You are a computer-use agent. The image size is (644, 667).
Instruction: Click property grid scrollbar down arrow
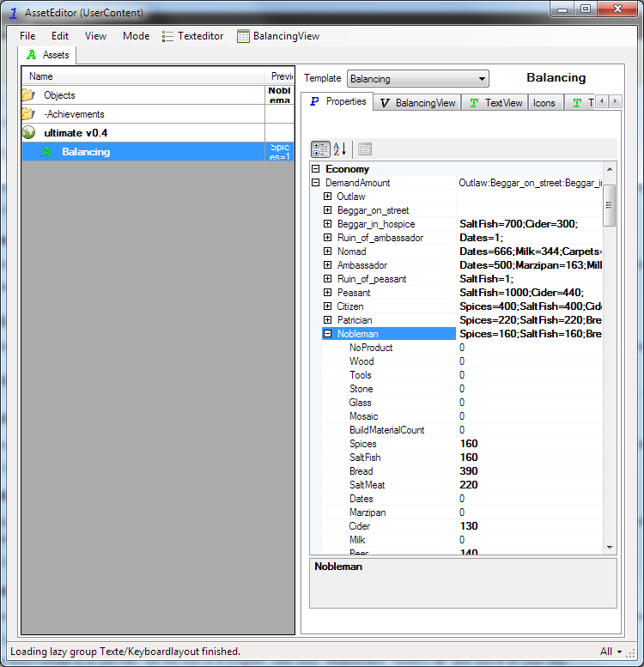610,547
